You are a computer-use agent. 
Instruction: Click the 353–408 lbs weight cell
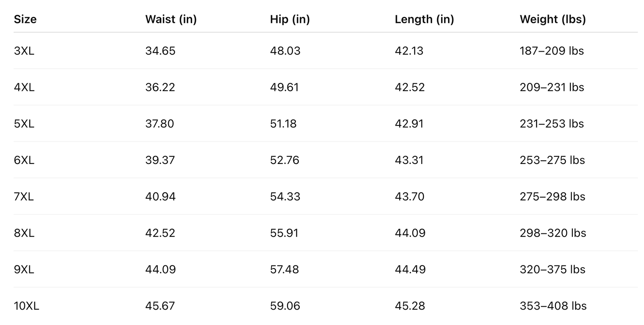(x=553, y=306)
